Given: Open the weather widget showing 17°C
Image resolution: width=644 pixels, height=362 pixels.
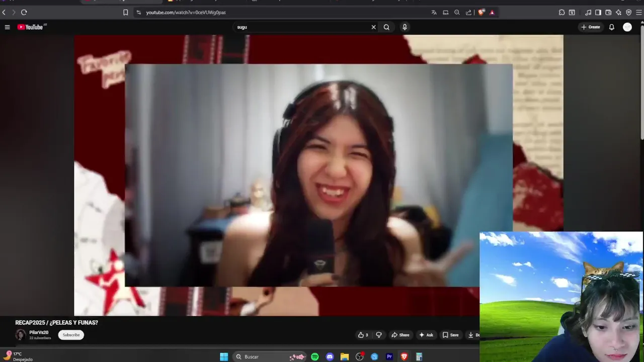Looking at the screenshot, I should pos(18,356).
